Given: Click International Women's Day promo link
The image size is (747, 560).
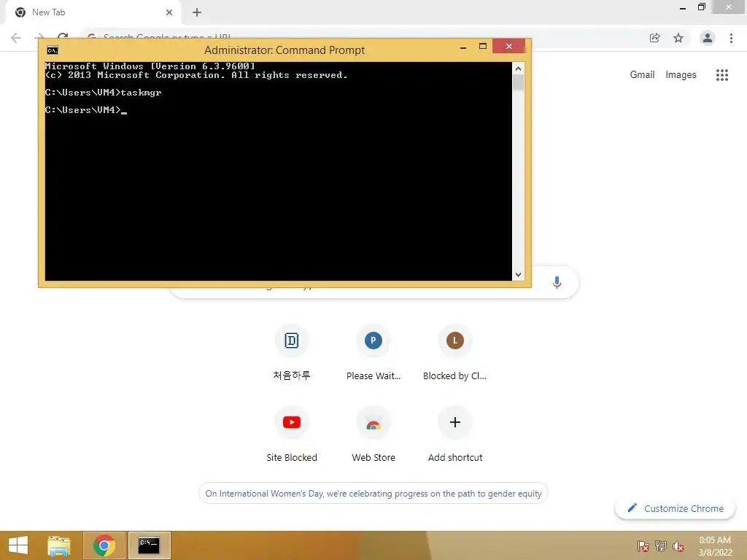Looking at the screenshot, I should pos(373,494).
